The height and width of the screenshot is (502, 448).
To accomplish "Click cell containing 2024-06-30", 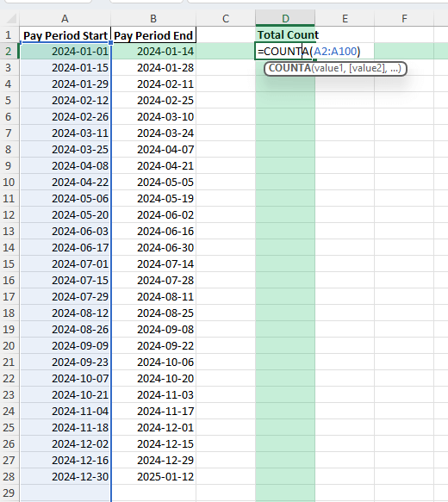I will point(153,247).
